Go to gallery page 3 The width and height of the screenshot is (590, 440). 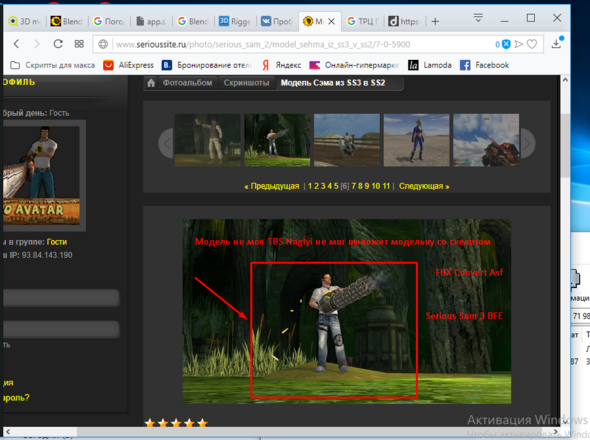[323, 186]
